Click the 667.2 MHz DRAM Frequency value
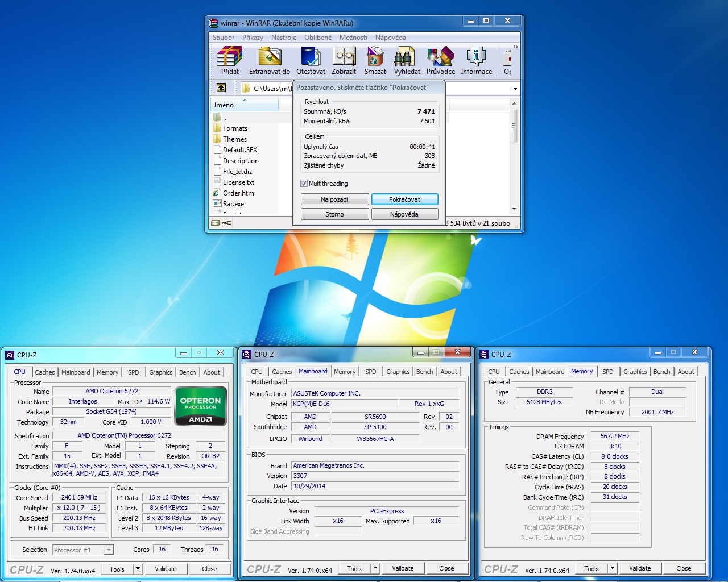Image resolution: width=728 pixels, height=582 pixels. pos(615,436)
